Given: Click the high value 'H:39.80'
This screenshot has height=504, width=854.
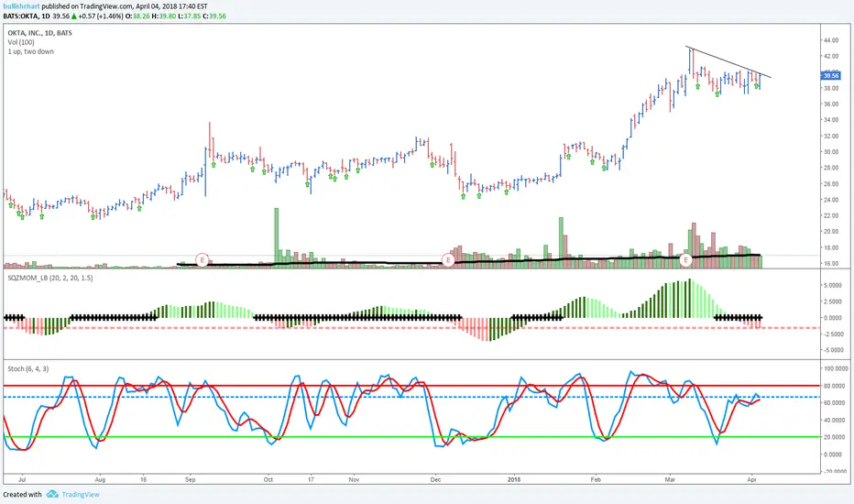Looking at the screenshot, I should (162, 16).
